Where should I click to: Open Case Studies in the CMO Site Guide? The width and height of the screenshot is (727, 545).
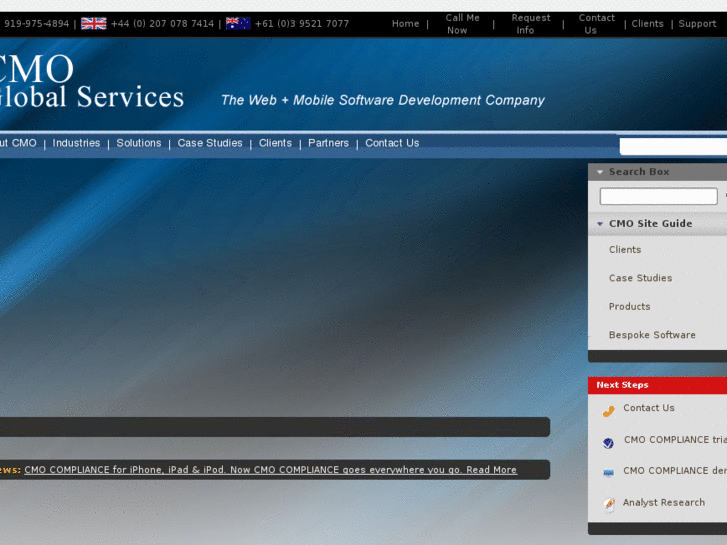tap(640, 278)
